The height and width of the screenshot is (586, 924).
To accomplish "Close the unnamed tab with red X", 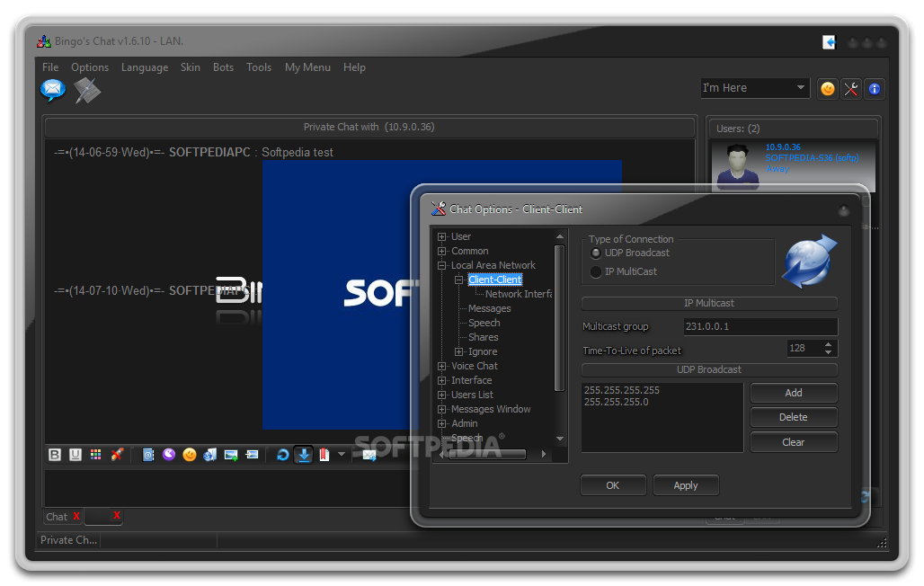I will 117,515.
